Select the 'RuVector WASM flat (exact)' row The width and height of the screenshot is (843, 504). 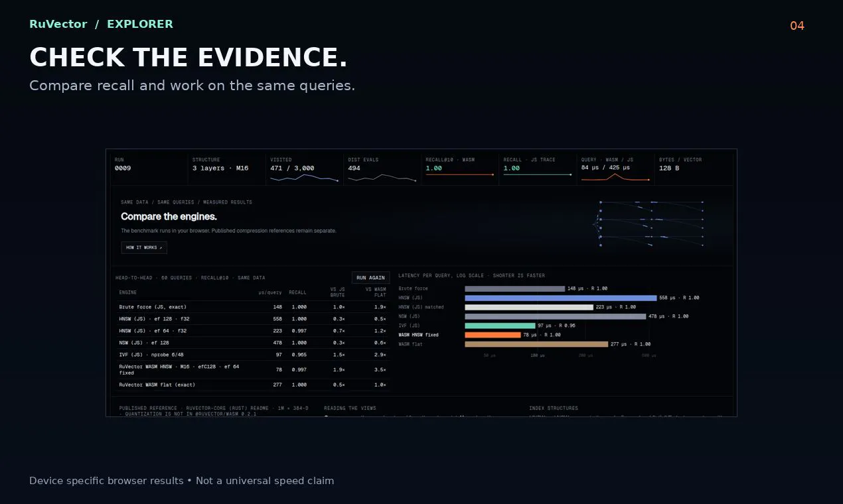[252, 385]
